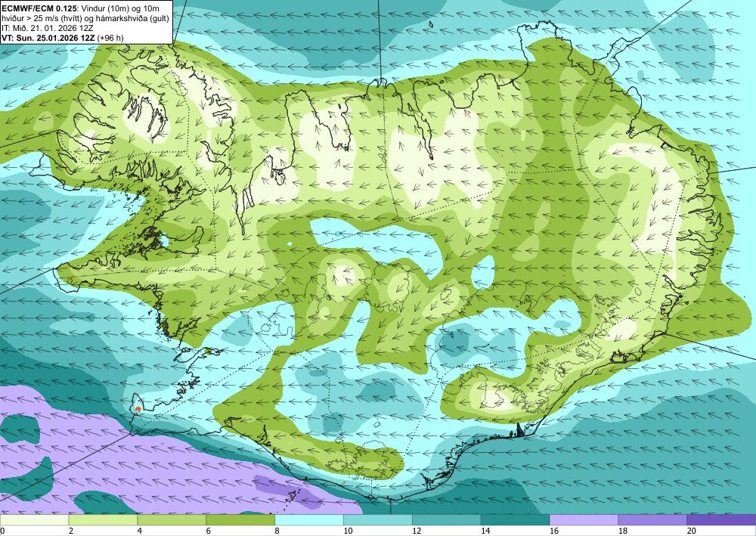Select the light teal 10–12 legend swatch
Viewport: 756px width, 536px height.
[377, 520]
